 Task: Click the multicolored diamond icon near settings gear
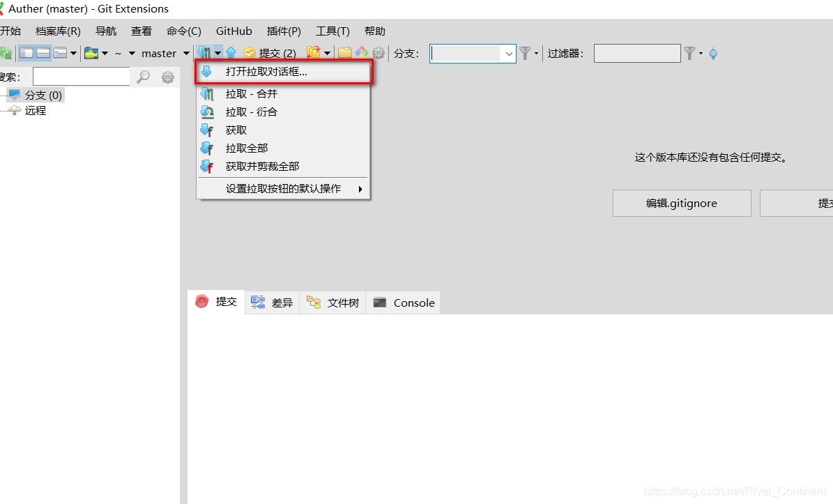coord(362,53)
